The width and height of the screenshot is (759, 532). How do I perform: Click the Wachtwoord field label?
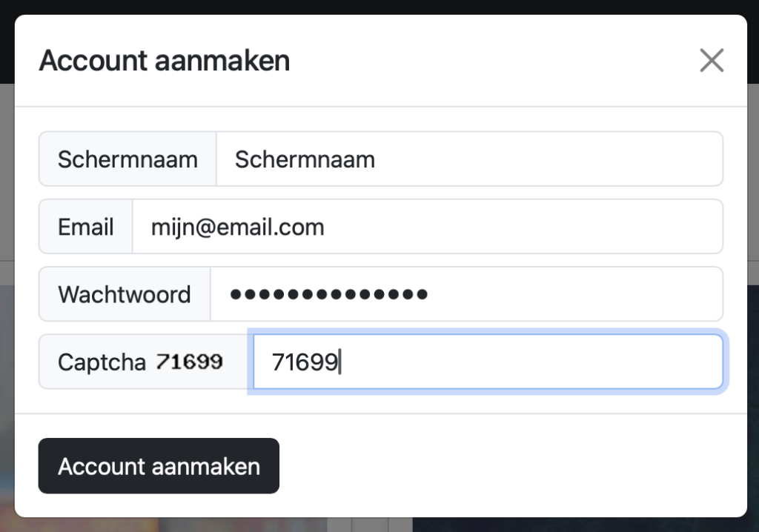[x=125, y=295]
